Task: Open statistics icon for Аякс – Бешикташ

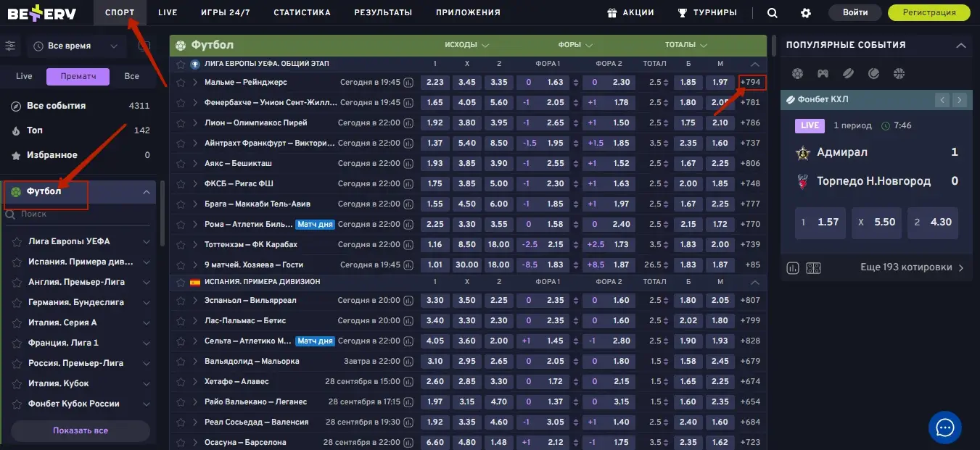Action: [x=408, y=164]
